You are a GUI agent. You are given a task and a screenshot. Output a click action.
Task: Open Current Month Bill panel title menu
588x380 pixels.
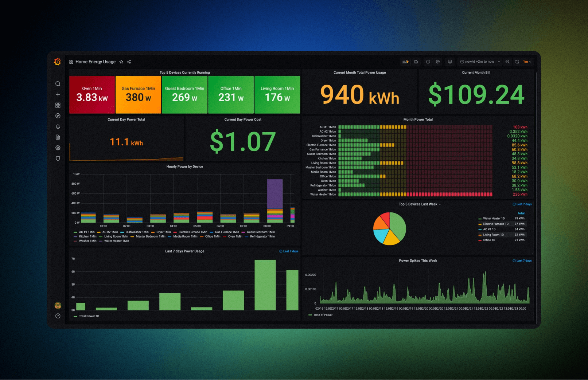(476, 73)
